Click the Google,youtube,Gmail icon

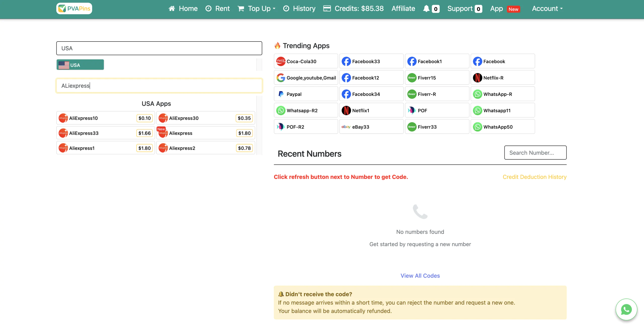[x=281, y=78]
